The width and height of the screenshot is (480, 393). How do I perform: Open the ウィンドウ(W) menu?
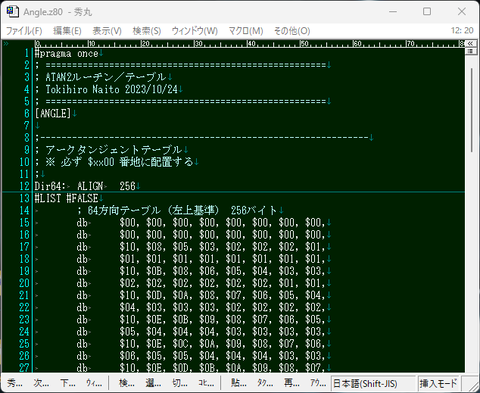click(195, 31)
